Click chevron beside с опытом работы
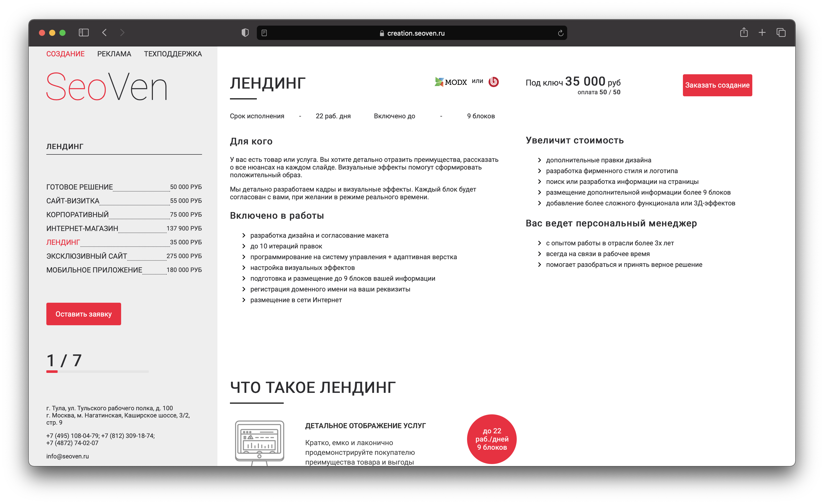824x504 pixels. [x=540, y=243]
